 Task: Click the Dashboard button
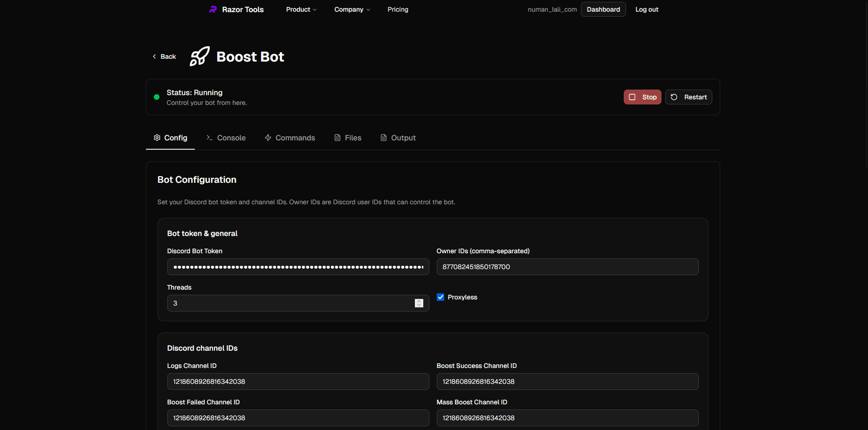603,9
